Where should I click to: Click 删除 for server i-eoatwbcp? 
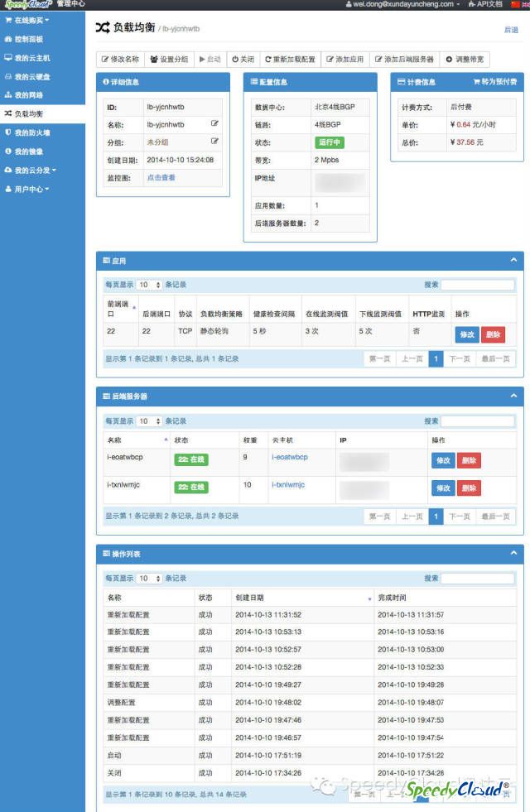tap(469, 460)
